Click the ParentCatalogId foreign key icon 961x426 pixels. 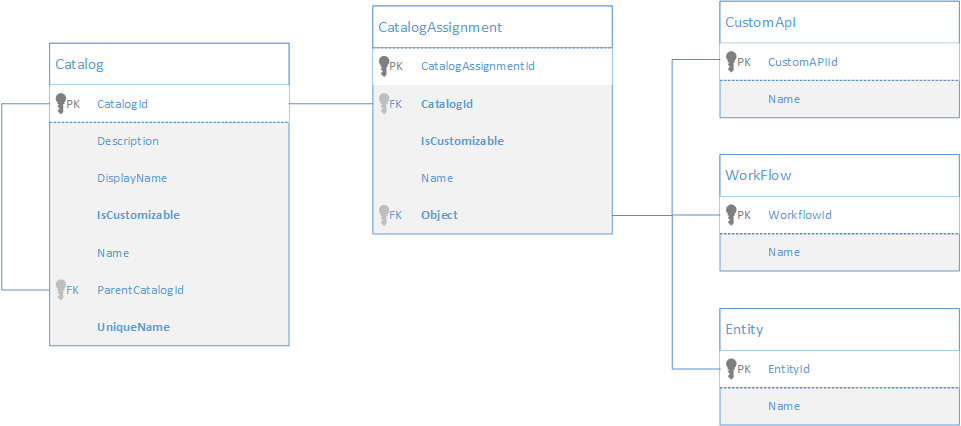(60, 289)
